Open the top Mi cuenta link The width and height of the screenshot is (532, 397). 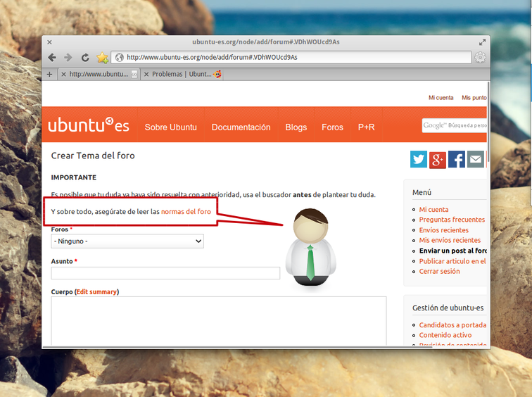441,98
